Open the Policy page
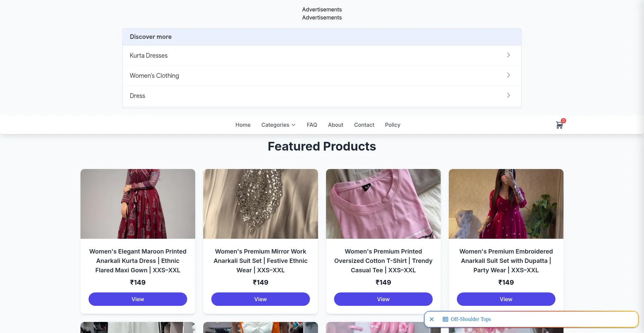 pos(392,125)
